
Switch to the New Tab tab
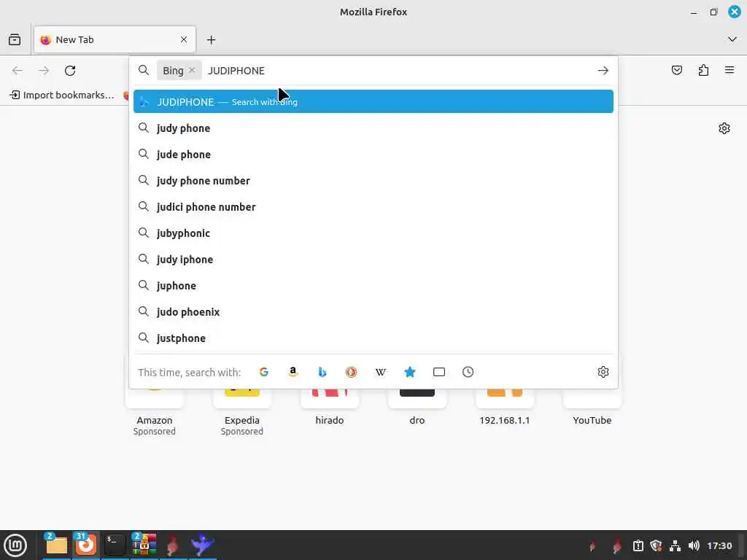pyautogui.click(x=115, y=39)
